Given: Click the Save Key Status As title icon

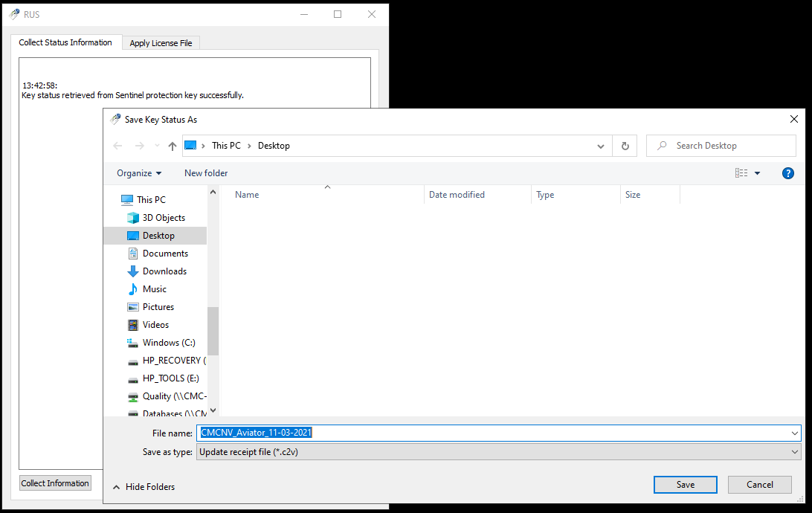Looking at the screenshot, I should pos(115,119).
